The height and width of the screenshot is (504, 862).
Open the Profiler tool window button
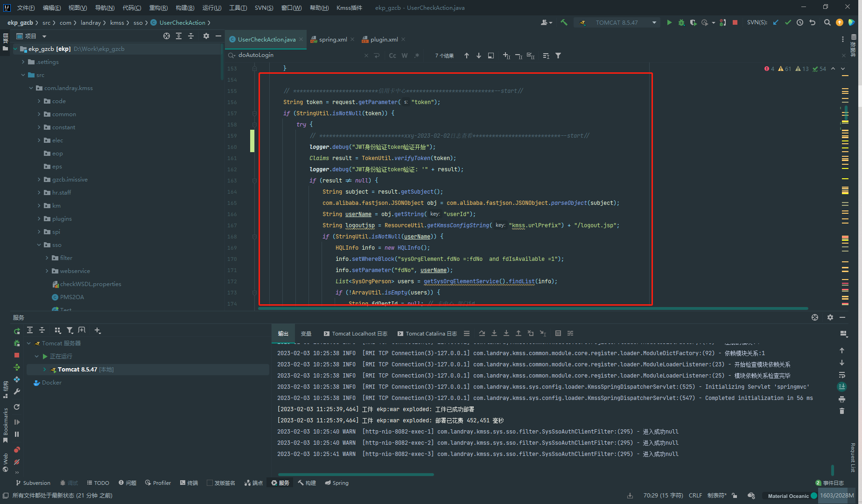158,483
